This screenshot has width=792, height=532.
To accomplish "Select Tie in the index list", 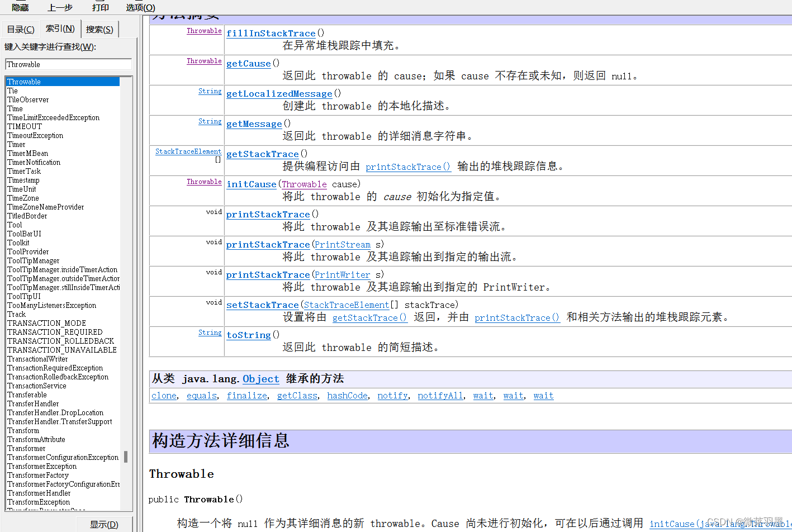I will pyautogui.click(x=12, y=91).
